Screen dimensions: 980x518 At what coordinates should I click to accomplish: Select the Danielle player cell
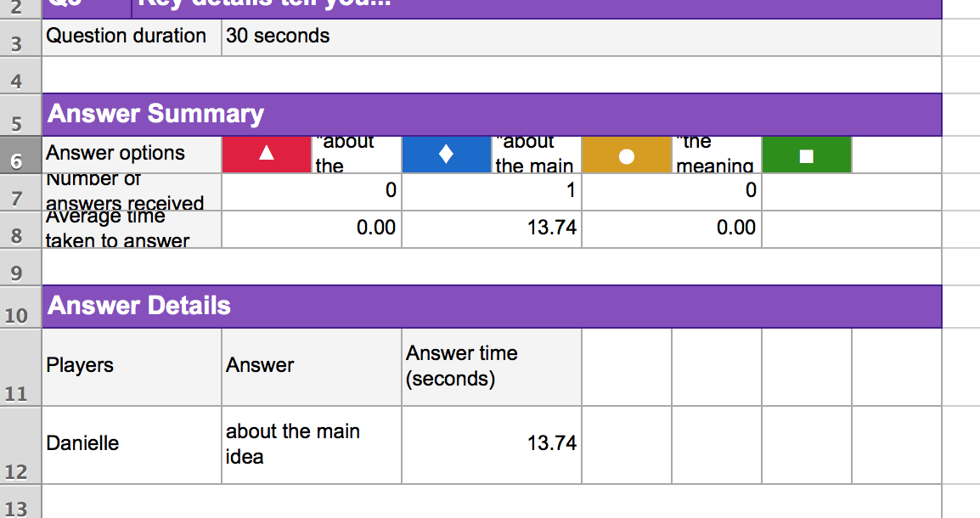click(132, 444)
